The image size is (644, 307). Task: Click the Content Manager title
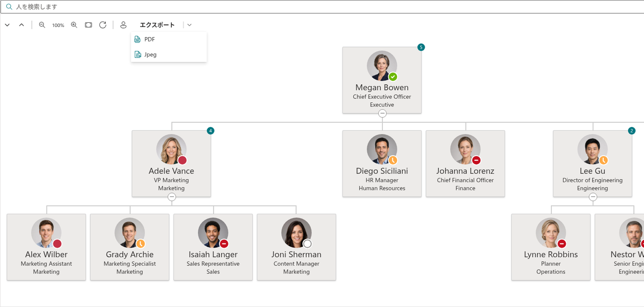click(x=296, y=264)
